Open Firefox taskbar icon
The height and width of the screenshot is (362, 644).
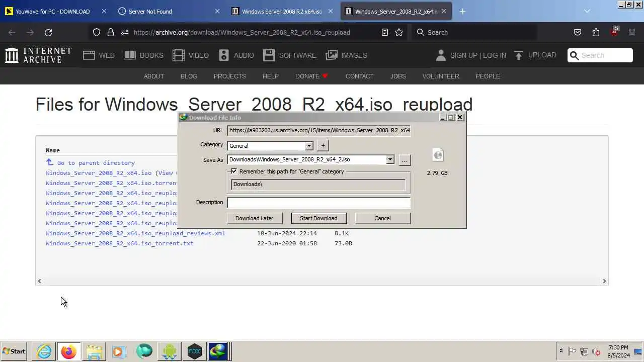pos(68,351)
